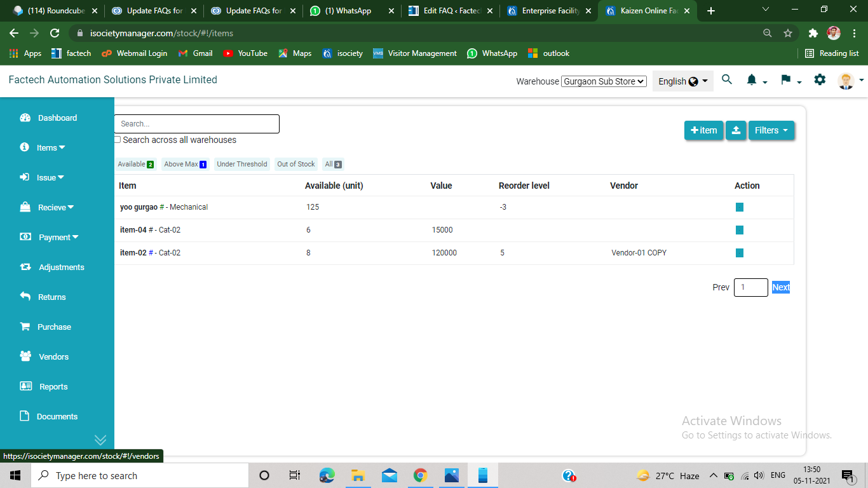Open the Webmail Login bookmark
The height and width of the screenshot is (488, 868).
135,53
